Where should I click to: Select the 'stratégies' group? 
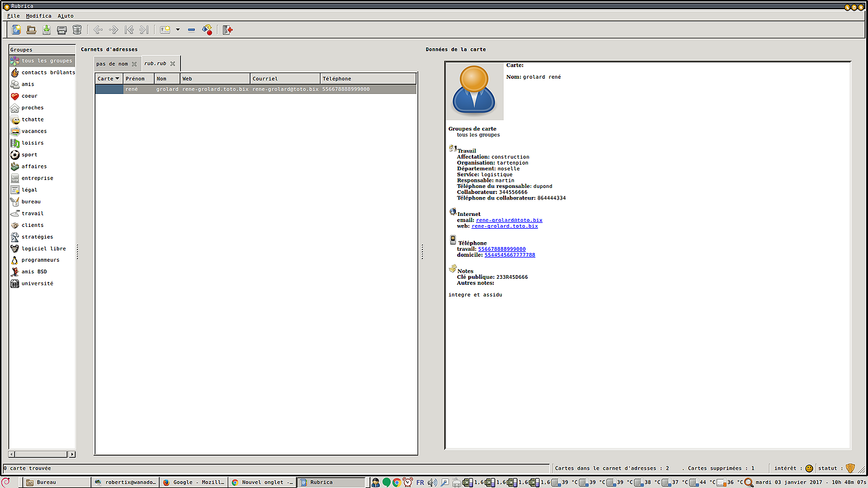(42, 237)
